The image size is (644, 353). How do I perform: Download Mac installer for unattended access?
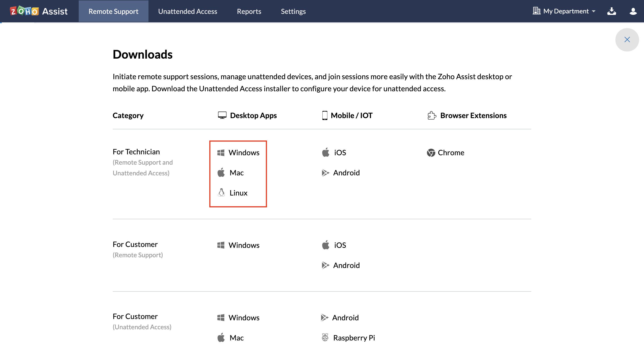click(236, 338)
